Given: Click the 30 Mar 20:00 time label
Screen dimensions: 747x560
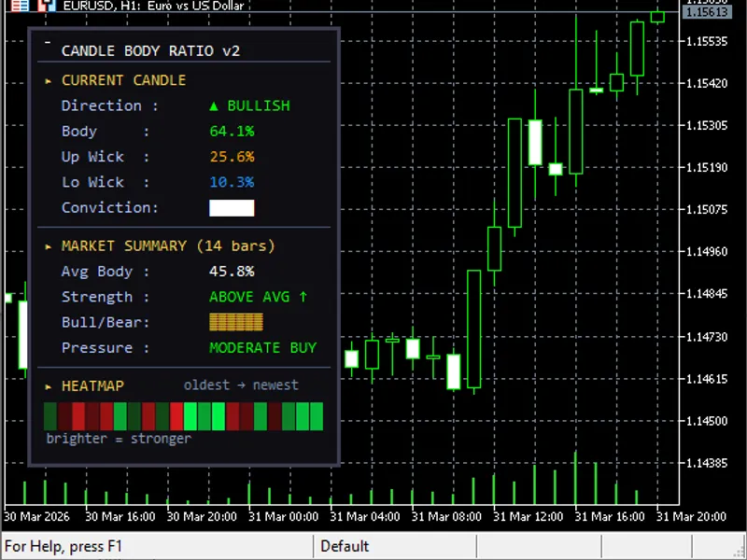Looking at the screenshot, I should pyautogui.click(x=202, y=517).
